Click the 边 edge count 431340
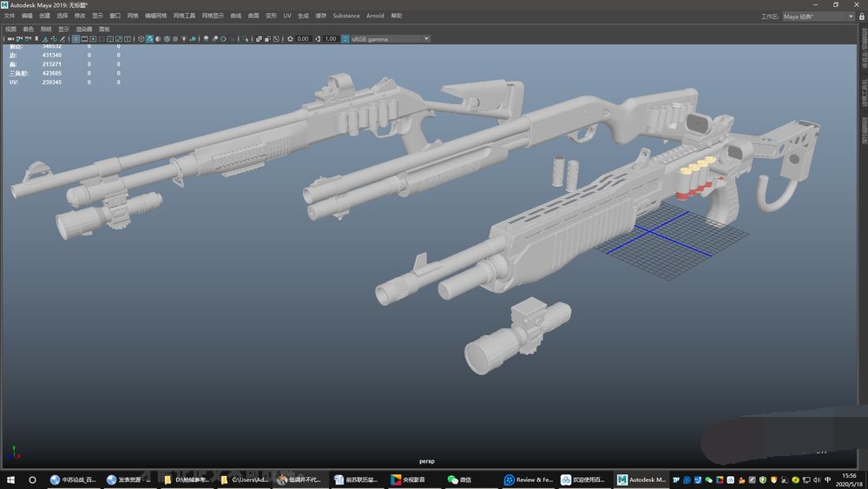868x489 pixels. tap(52, 55)
